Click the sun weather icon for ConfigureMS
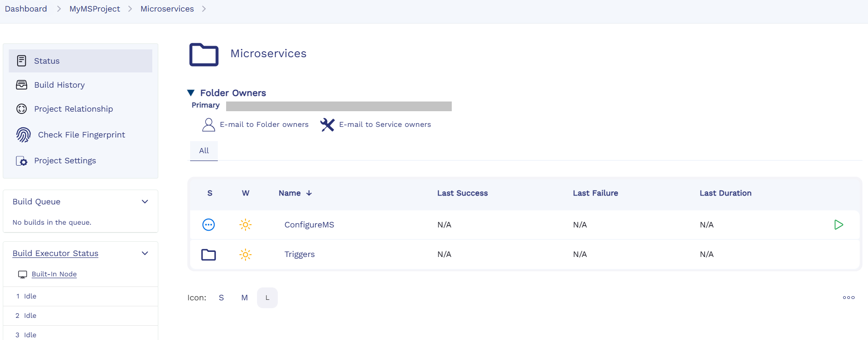The width and height of the screenshot is (868, 340). [x=245, y=225]
